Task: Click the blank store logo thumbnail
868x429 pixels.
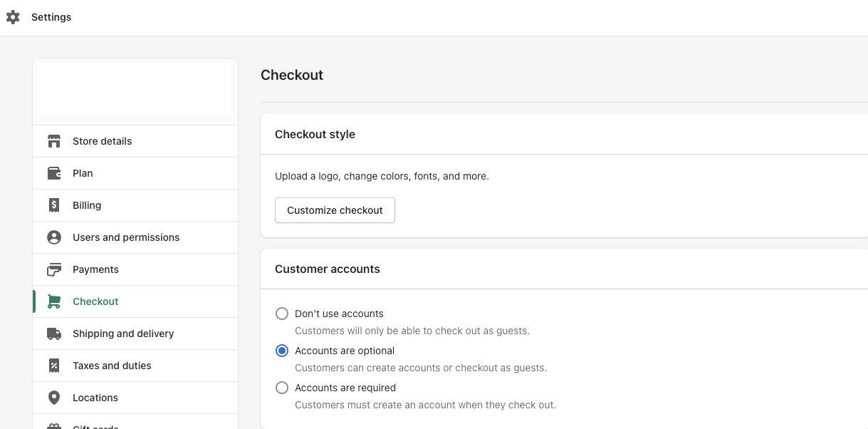Action: (135, 88)
